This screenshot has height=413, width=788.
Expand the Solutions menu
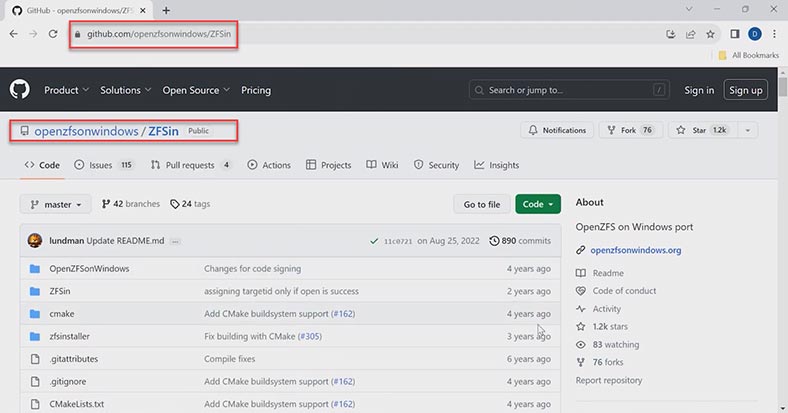[x=125, y=90]
